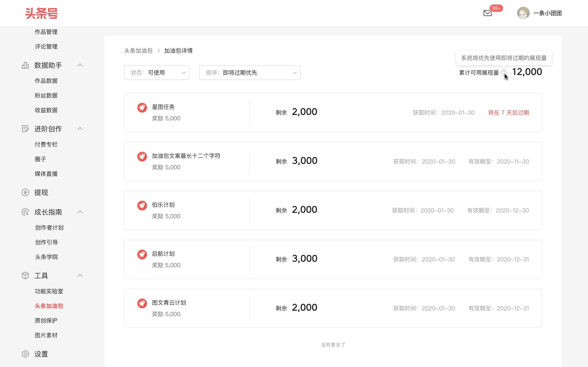588x367 pixels.
Task: Click the 工具 cube icon
Action: tap(25, 275)
